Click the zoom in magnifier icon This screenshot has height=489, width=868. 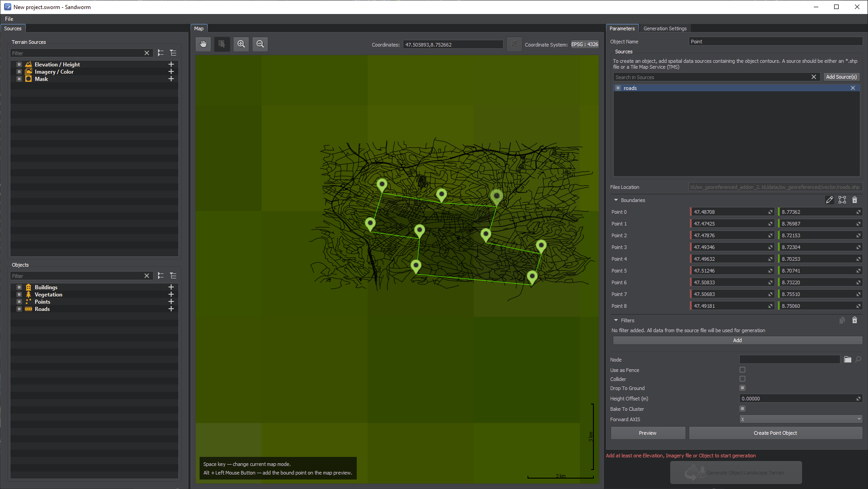click(x=241, y=44)
